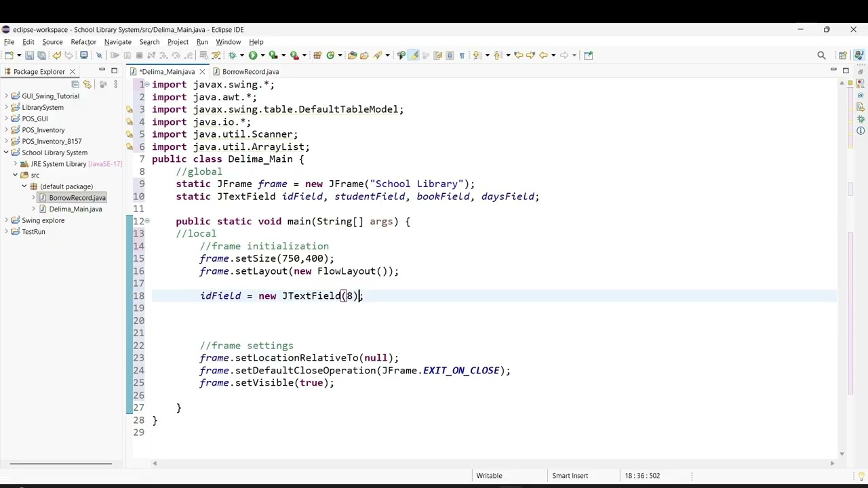The height and width of the screenshot is (488, 868).
Task: Click the Debug bug icon
Action: tap(232, 55)
